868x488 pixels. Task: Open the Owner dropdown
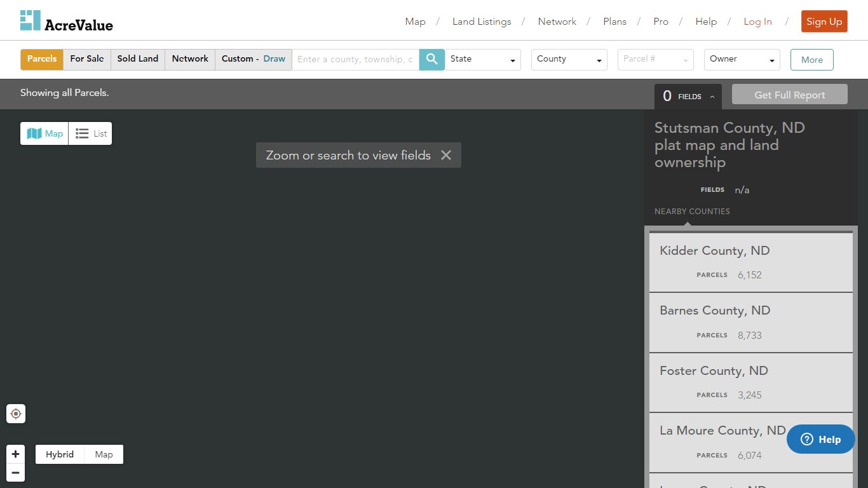(742, 59)
